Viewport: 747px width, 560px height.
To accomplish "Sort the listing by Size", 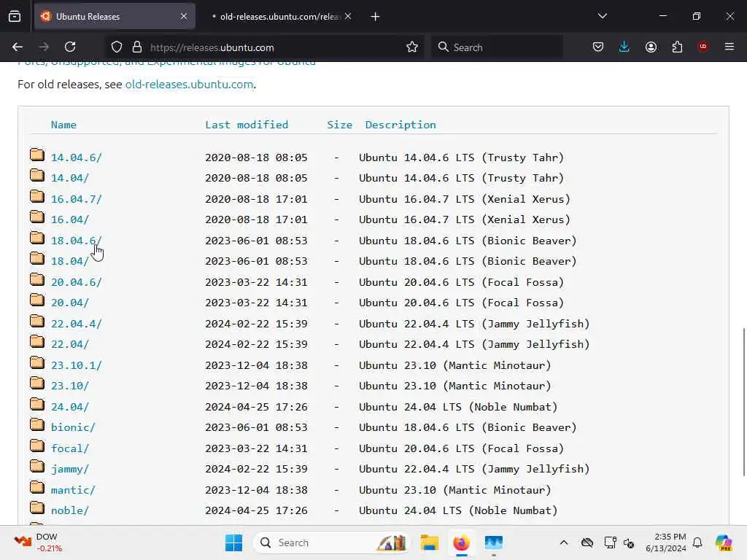I will coord(340,125).
